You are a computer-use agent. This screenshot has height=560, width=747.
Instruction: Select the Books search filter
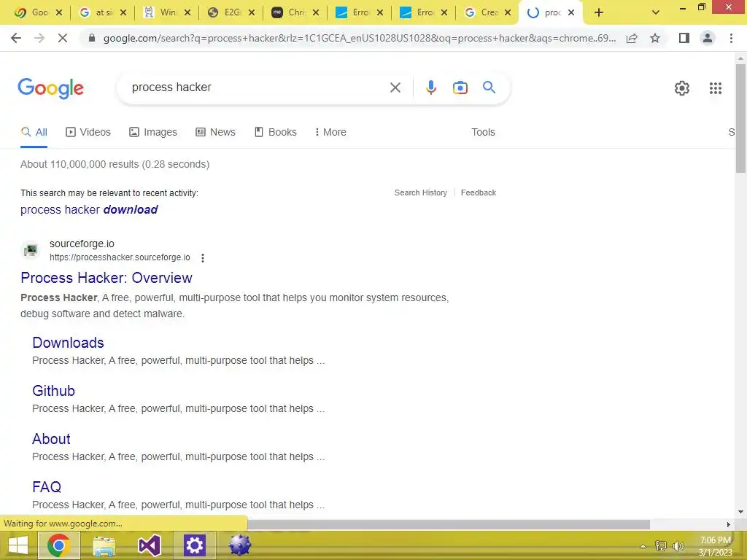pyautogui.click(x=275, y=132)
